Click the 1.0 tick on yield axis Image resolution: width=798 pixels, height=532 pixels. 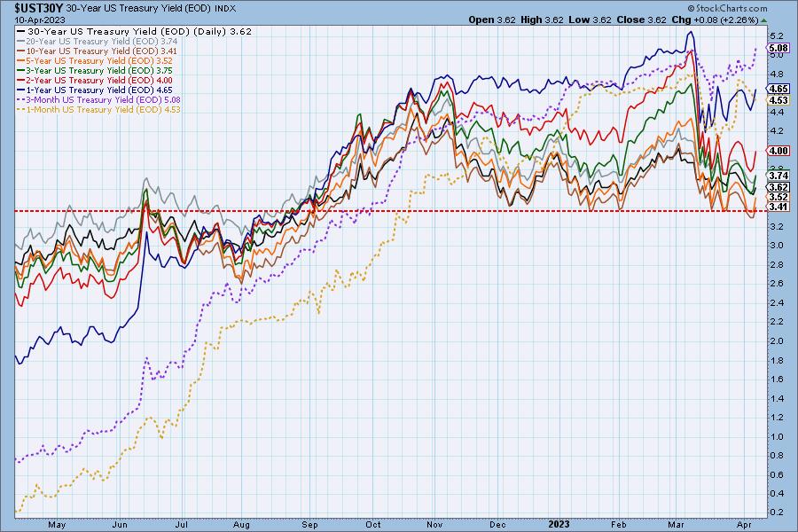click(x=777, y=436)
